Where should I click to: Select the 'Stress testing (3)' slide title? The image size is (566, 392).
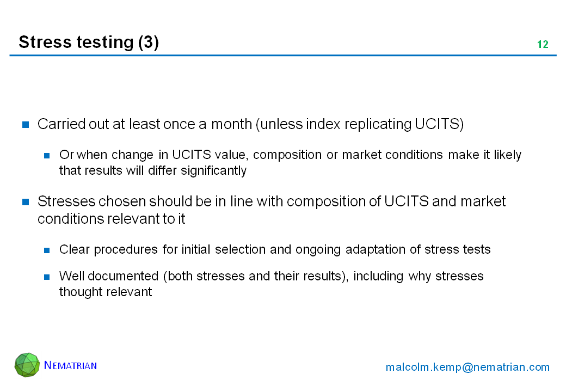[89, 42]
